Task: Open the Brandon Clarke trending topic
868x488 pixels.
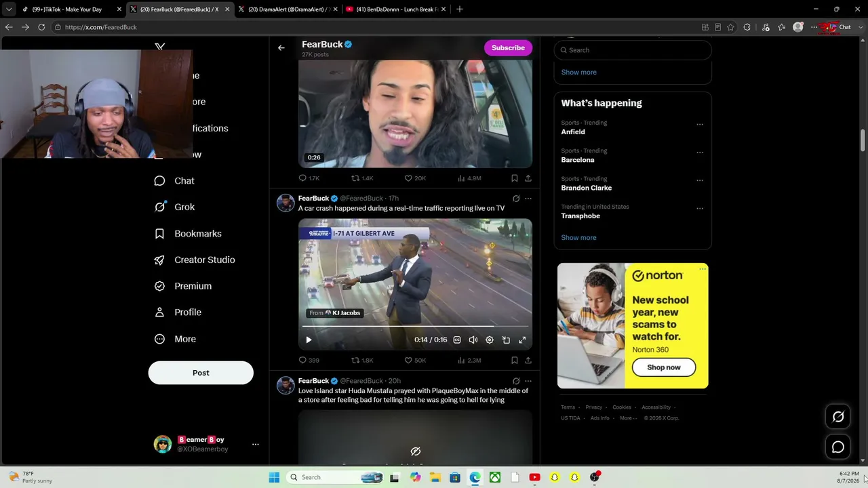Action: tap(587, 188)
